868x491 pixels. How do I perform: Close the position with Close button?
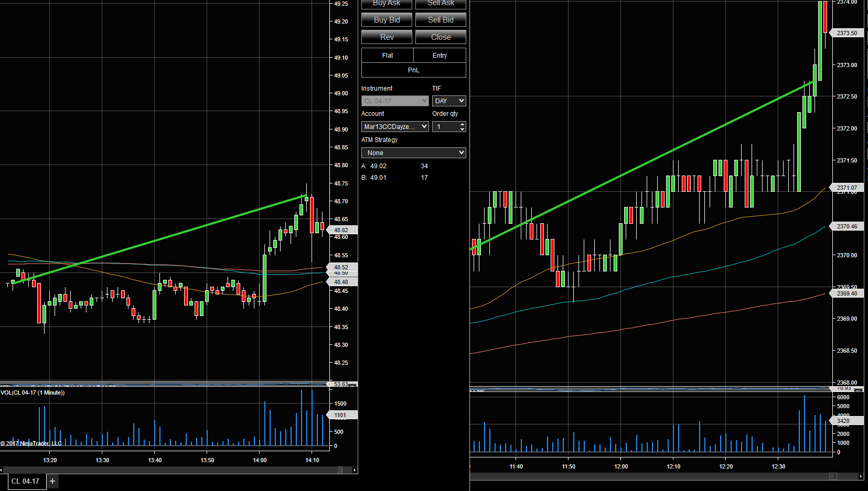pyautogui.click(x=441, y=37)
